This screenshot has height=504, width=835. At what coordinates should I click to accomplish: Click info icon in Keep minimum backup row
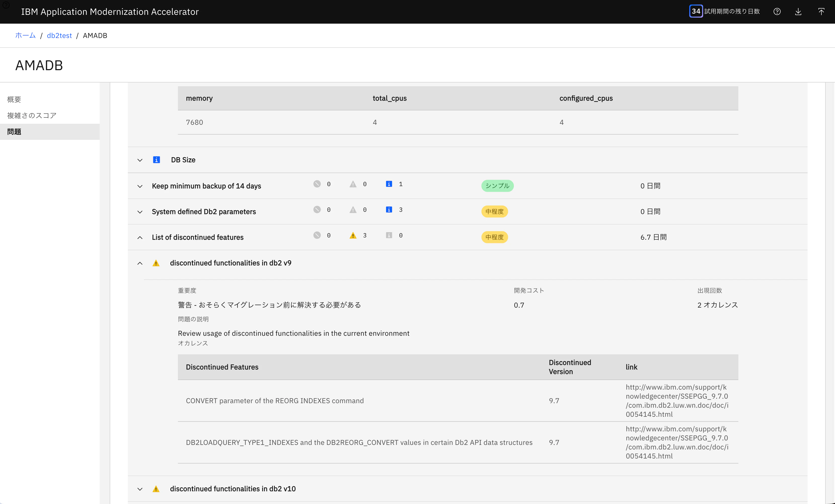point(389,184)
